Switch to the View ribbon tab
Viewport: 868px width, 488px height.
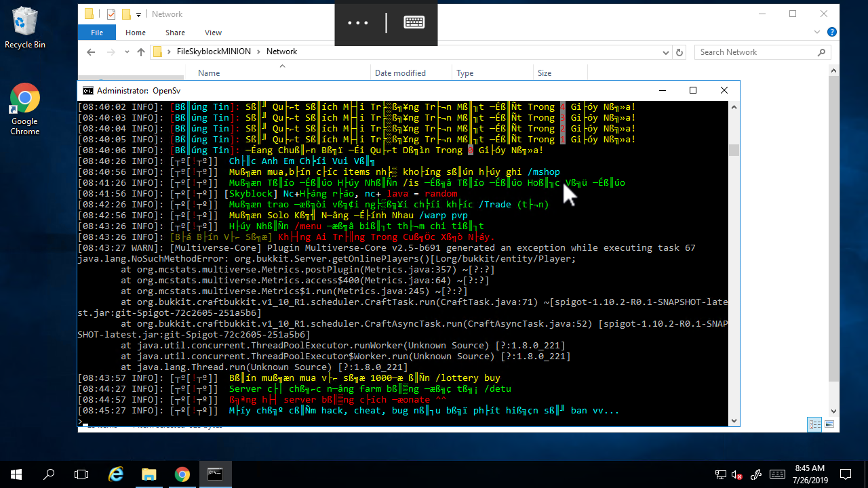213,33
